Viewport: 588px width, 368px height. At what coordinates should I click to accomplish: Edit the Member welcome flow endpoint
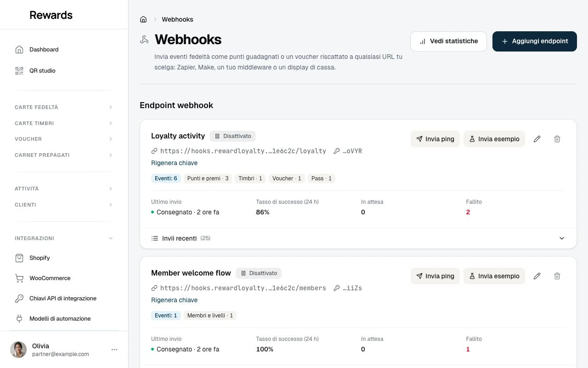click(x=537, y=276)
